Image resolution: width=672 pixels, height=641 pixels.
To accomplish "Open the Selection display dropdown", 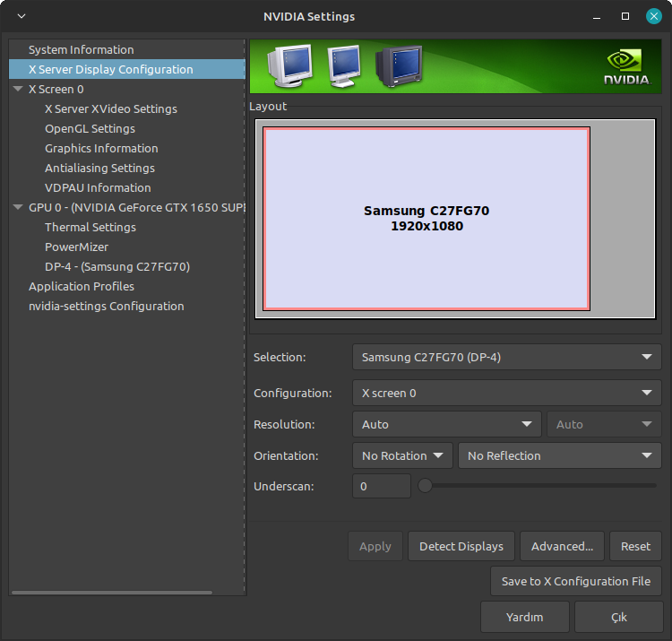I will [506, 357].
